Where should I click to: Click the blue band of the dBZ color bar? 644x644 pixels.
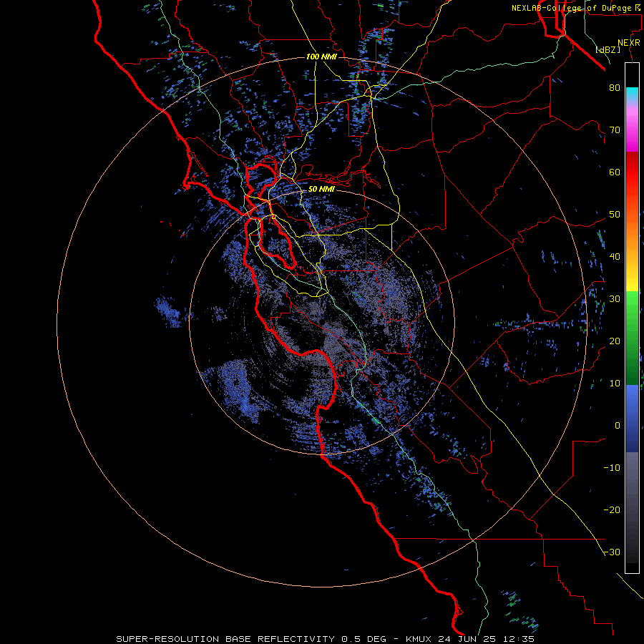(632, 419)
